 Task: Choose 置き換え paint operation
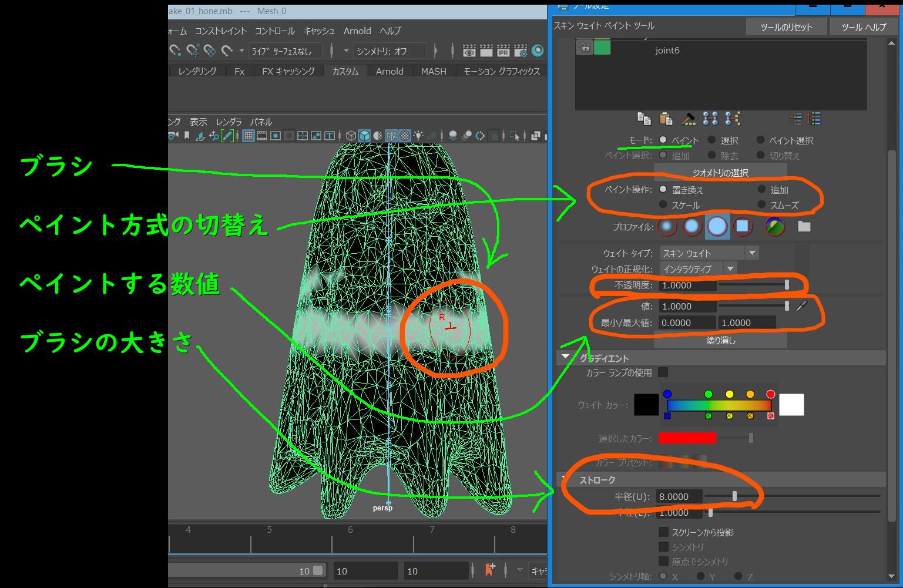(663, 189)
